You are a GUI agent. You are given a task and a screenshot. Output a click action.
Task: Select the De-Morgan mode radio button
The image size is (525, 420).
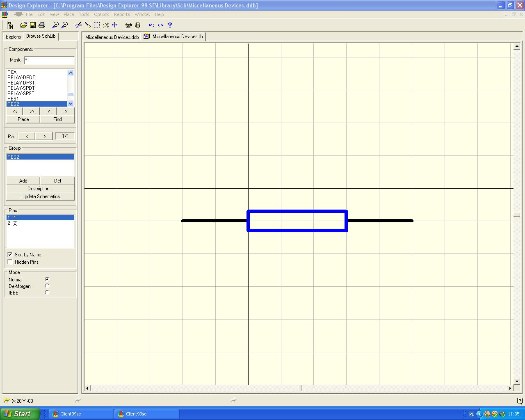[47, 286]
